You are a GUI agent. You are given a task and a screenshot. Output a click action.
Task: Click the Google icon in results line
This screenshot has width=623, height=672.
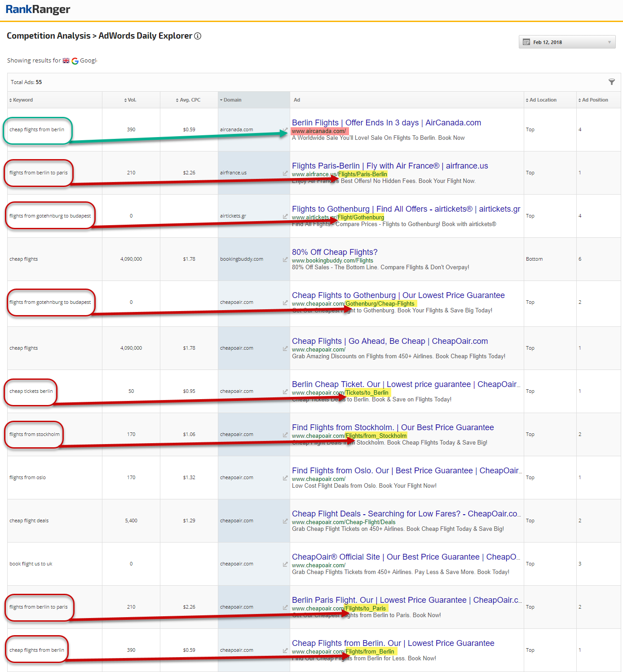point(75,61)
